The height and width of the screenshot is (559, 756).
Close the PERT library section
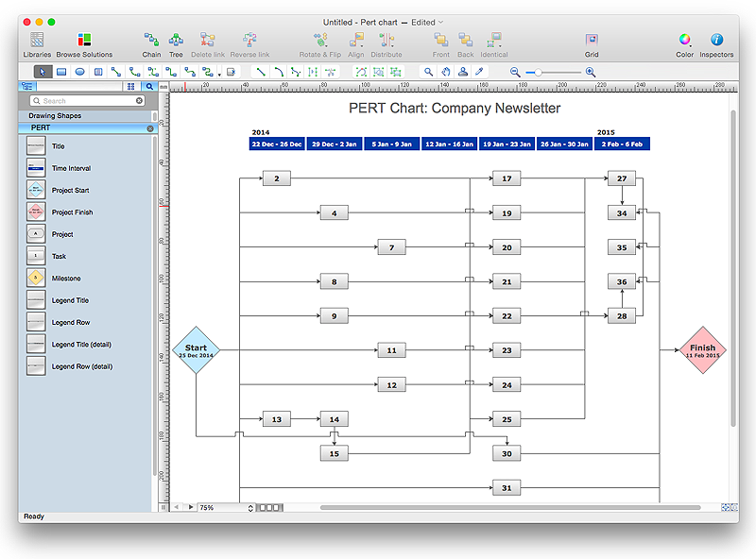149,127
